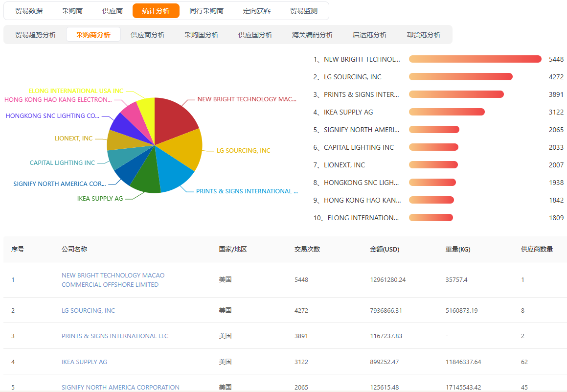Click ranking bar with value 3122
Screen dimensions: 567x392
[x=447, y=112]
